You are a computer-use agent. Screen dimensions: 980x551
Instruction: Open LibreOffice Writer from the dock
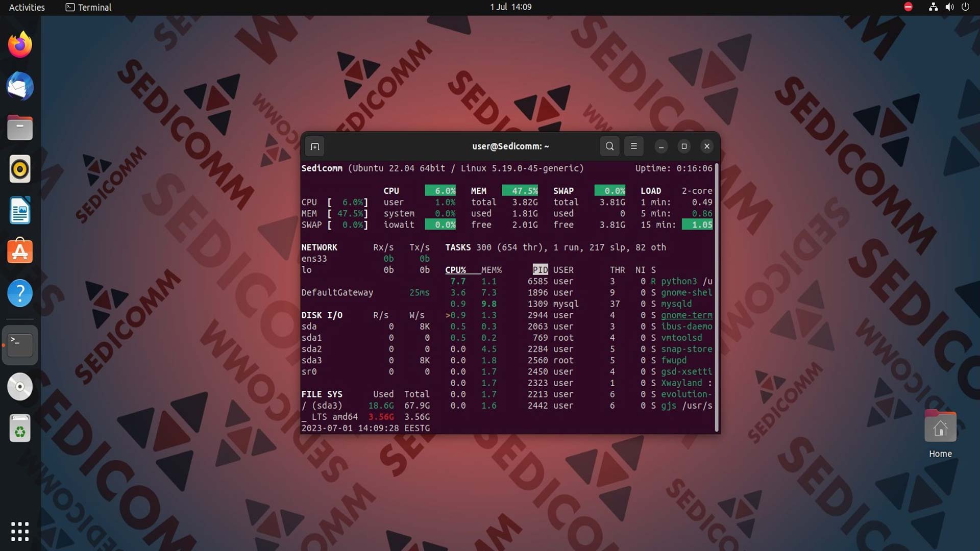pos(20,210)
